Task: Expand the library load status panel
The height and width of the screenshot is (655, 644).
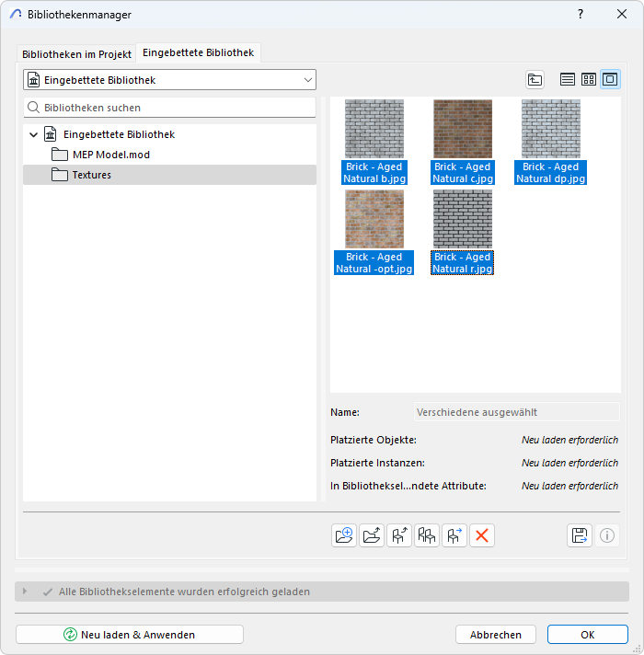Action: [25, 592]
